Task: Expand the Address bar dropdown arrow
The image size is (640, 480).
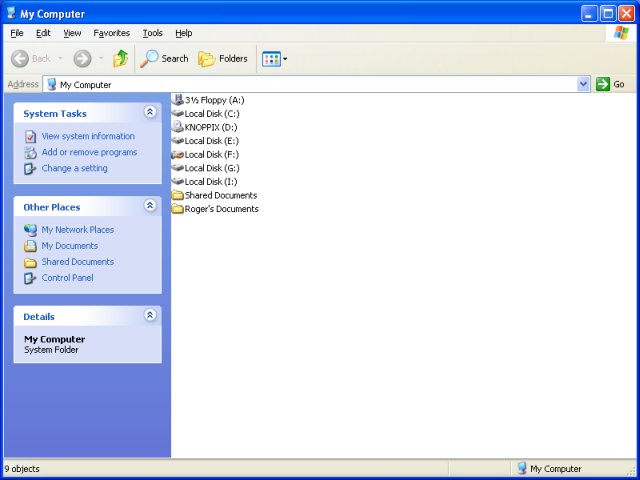Action: [584, 85]
